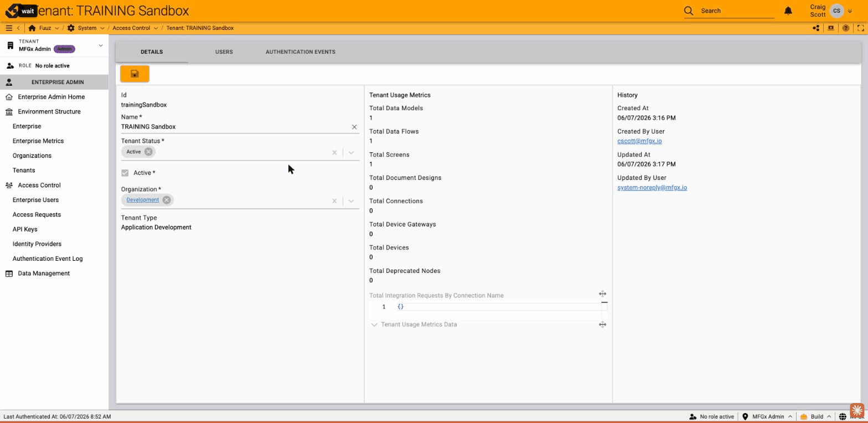Open notifications bell
The width and height of the screenshot is (868, 423).
[788, 11]
